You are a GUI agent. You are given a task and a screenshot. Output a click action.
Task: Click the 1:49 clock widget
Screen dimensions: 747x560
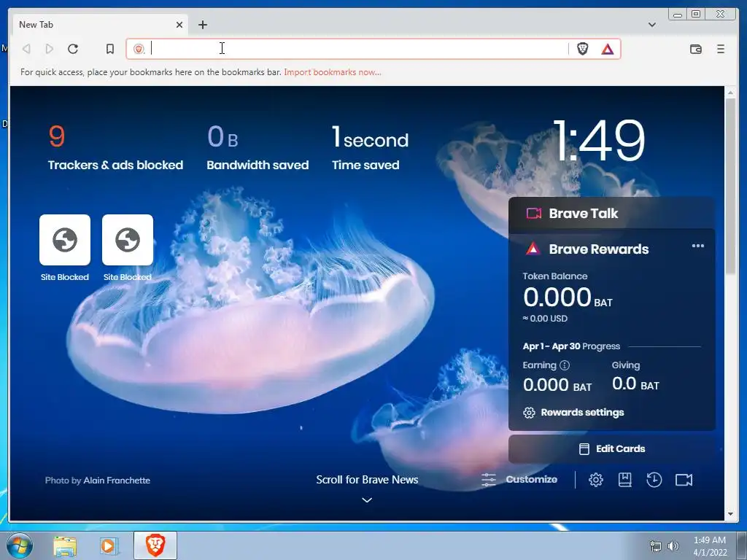600,141
